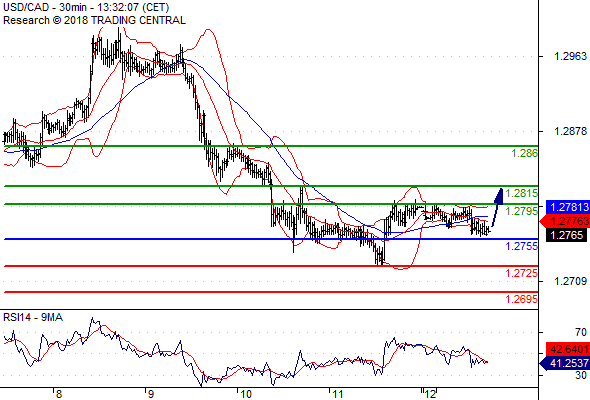The height and width of the screenshot is (400, 590).
Task: Select the red 1.2695 support label
Action: coord(521,300)
